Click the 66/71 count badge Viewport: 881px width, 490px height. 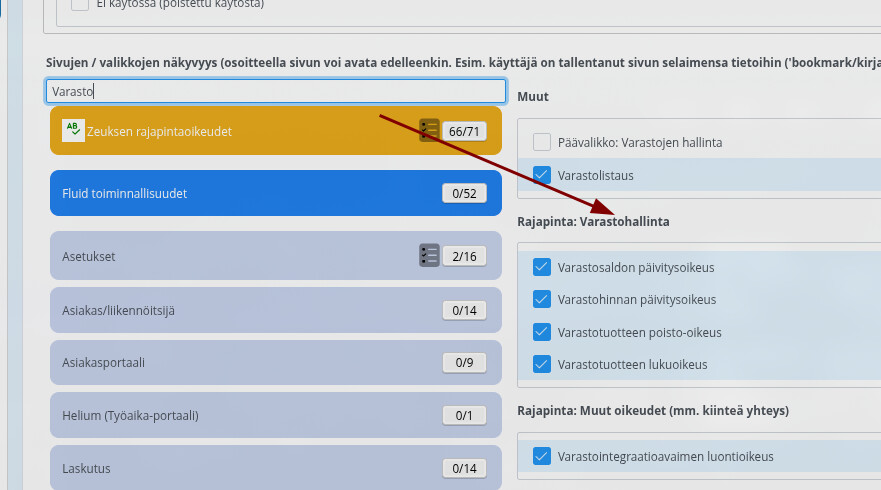pyautogui.click(x=464, y=131)
